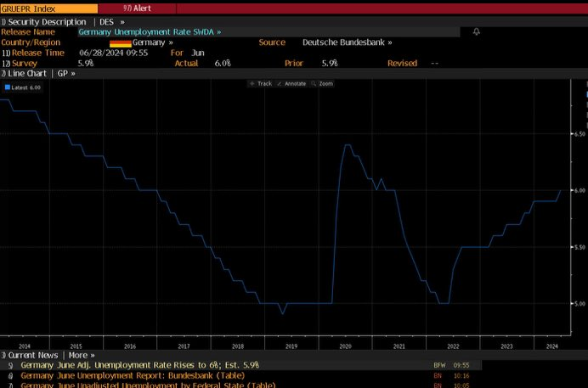Click the Actual value 6.0%
Viewport: 588px width, 388px height.
(x=223, y=64)
